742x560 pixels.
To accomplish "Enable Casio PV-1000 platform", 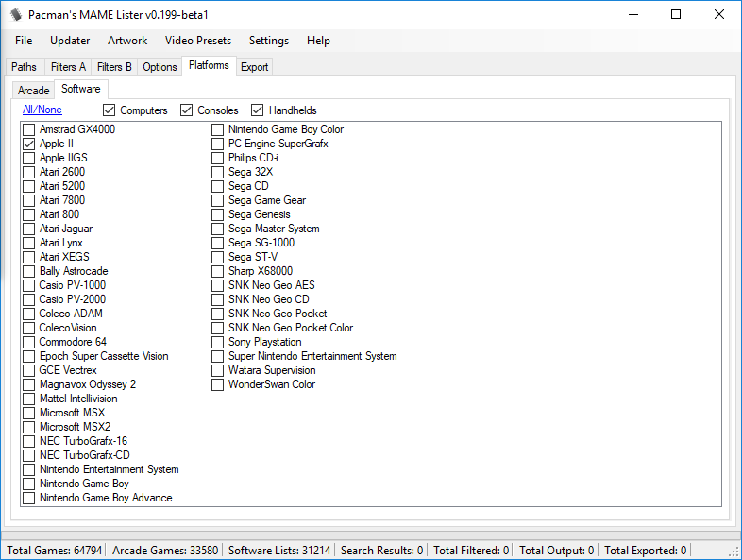I will tap(29, 285).
